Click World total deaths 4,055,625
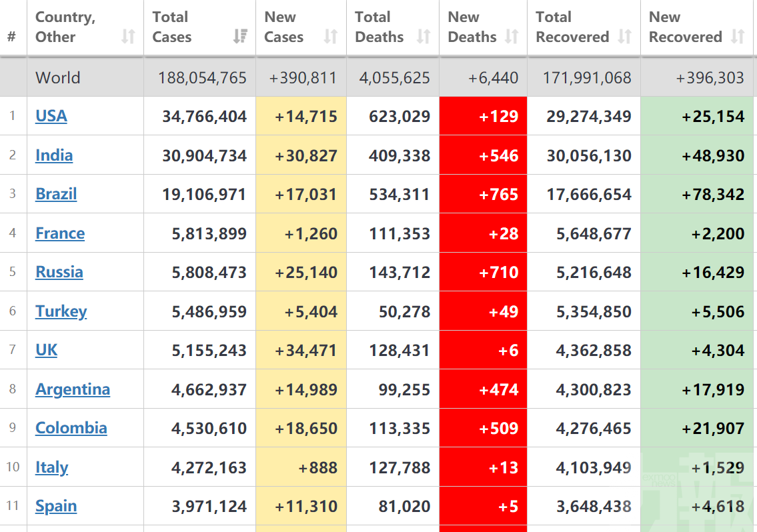 394,78
